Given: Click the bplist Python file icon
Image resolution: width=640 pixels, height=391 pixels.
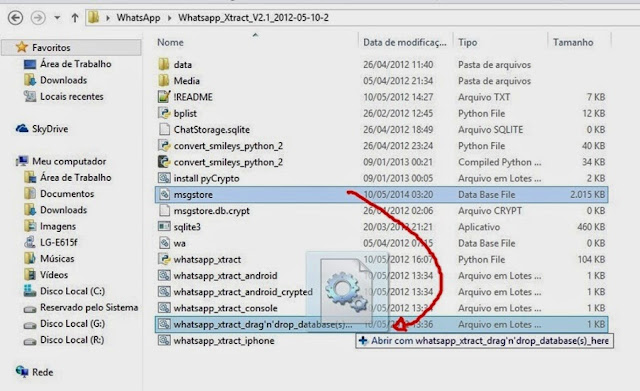Looking at the screenshot, I should pyautogui.click(x=164, y=113).
